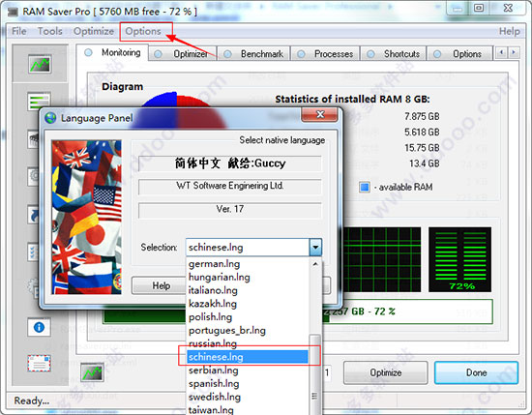
Task: Select the monitoring graph sidebar icon
Action: coord(40,64)
